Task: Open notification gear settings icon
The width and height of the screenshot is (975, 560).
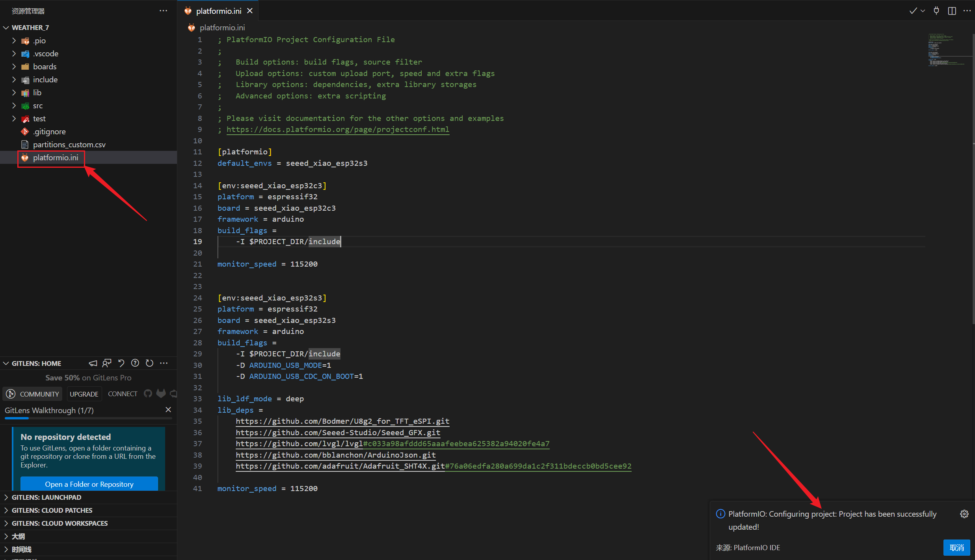Action: point(964,514)
